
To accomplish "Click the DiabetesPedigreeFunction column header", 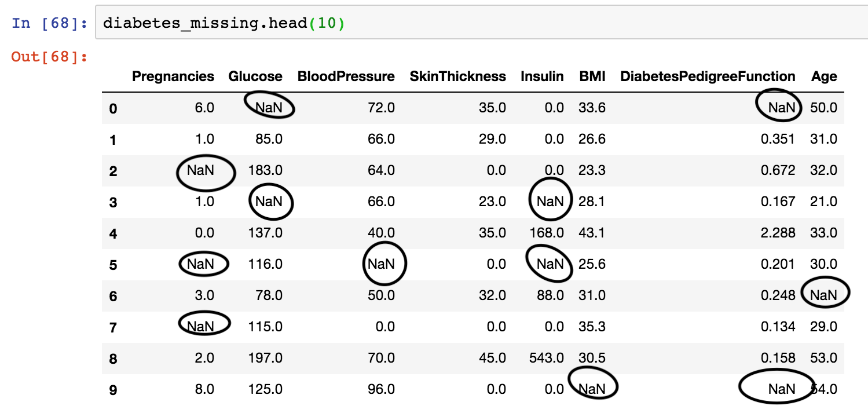I will (x=708, y=76).
